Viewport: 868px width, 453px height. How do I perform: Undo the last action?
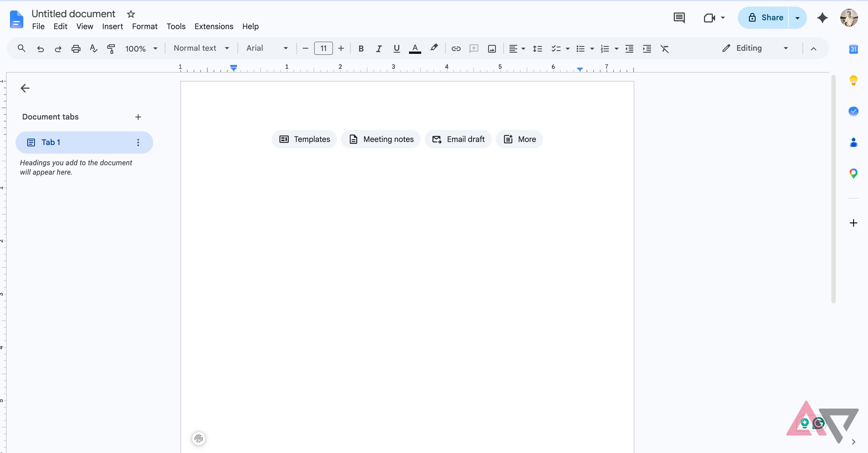click(40, 49)
